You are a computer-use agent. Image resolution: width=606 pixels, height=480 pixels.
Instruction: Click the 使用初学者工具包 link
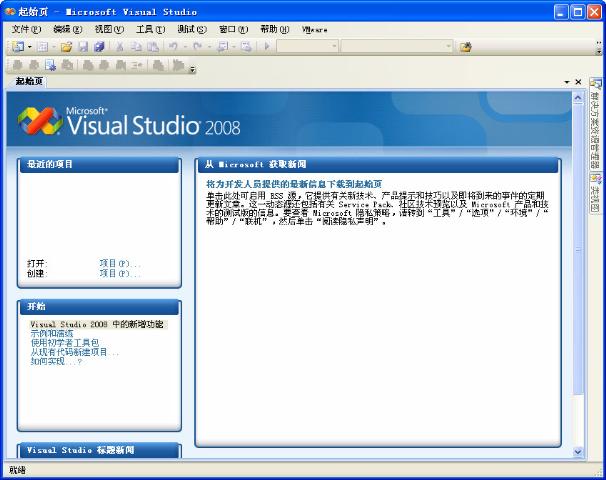tap(65, 343)
